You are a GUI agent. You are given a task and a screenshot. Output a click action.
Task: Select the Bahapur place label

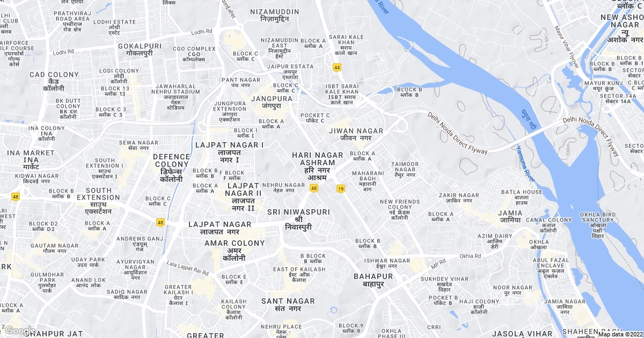coord(374,280)
